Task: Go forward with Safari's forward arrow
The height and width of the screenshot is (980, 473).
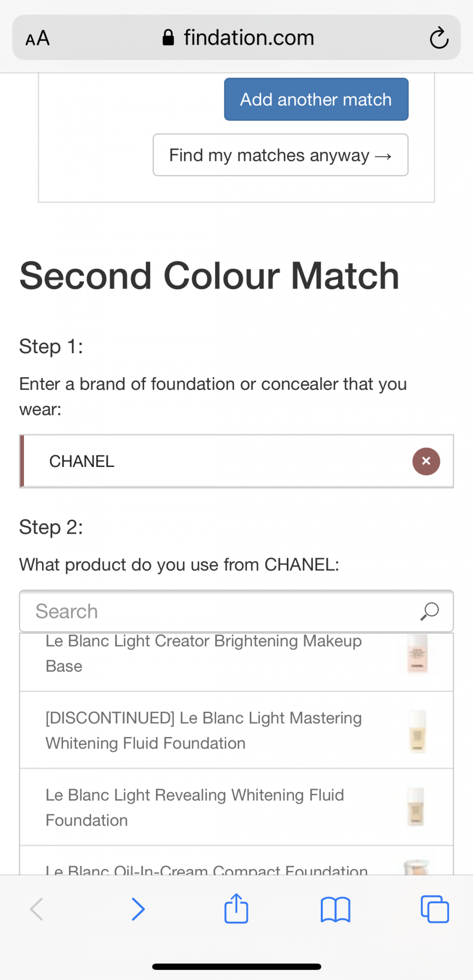Action: pyautogui.click(x=138, y=909)
